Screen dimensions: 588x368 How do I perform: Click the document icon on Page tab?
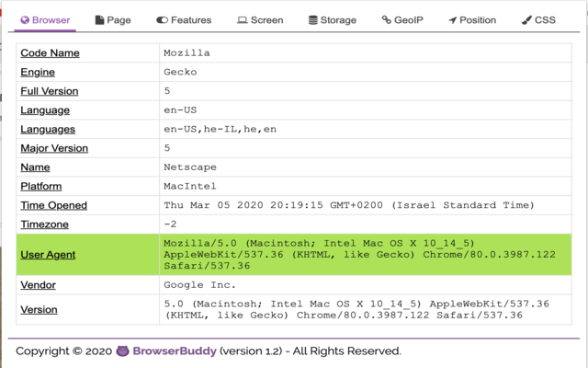pos(99,20)
